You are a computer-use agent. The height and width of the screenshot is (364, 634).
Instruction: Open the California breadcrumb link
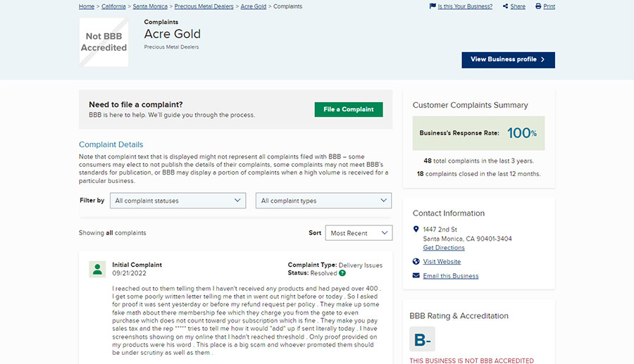(x=113, y=6)
